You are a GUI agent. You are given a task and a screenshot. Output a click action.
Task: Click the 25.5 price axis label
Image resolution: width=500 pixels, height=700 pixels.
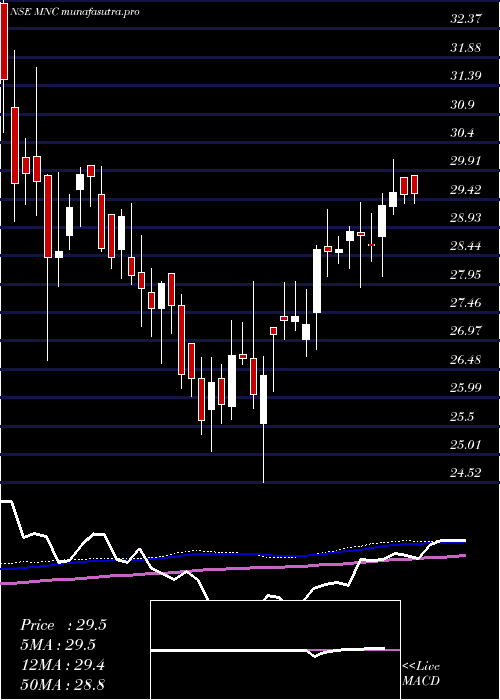point(462,417)
